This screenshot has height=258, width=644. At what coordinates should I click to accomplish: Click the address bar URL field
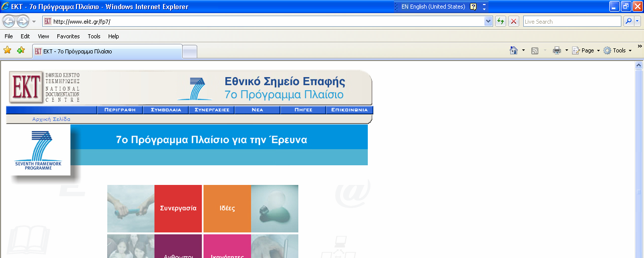pos(263,21)
